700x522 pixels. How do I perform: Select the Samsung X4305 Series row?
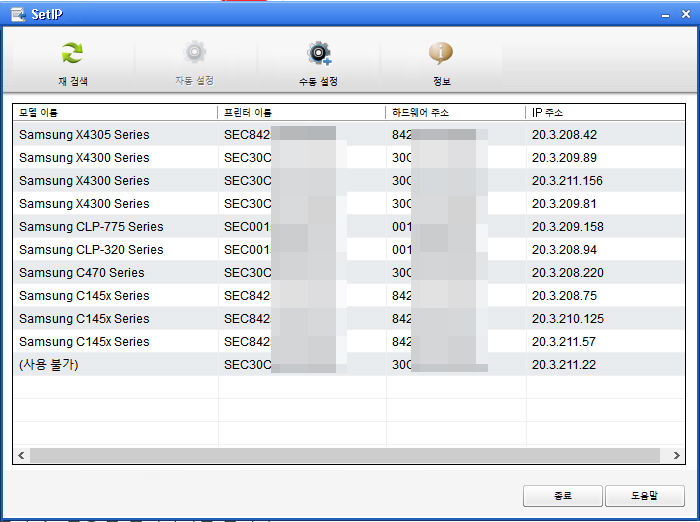point(349,134)
